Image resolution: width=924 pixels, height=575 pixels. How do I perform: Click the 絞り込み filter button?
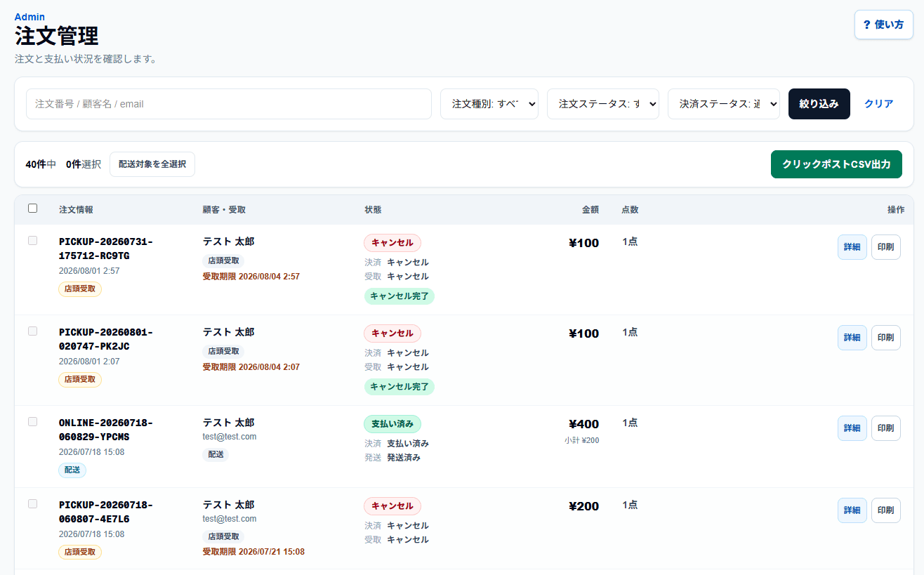[x=819, y=104]
